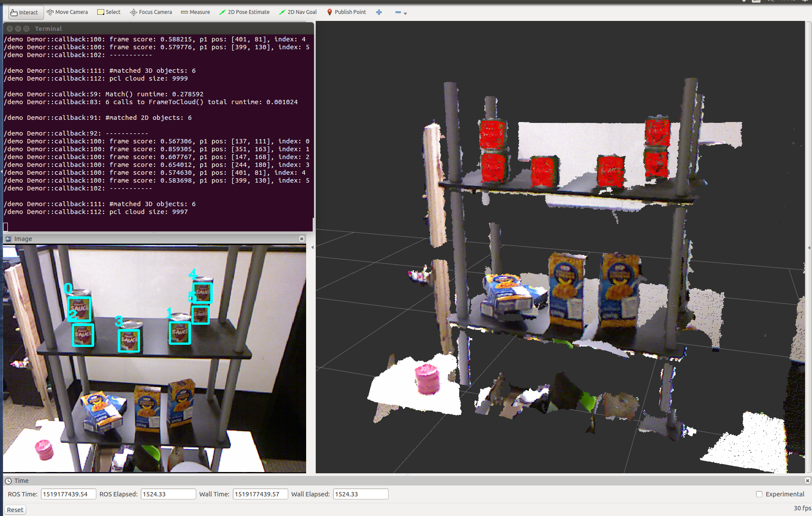Close the Image panel

302,239
